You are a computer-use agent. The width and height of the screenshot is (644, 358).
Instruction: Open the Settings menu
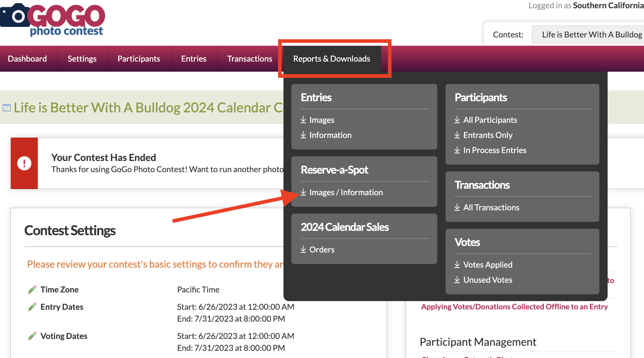(x=82, y=59)
